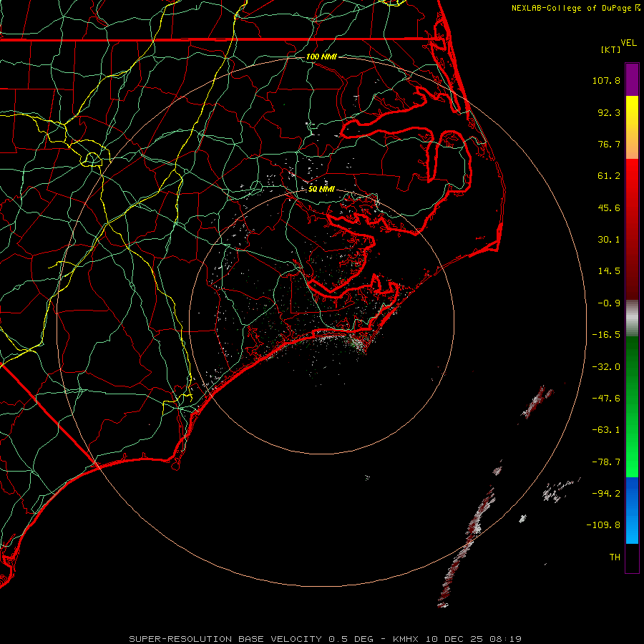Viewport: 644px width, 644px height.
Task: Select the 92.3 scale value
Action: tap(609, 112)
